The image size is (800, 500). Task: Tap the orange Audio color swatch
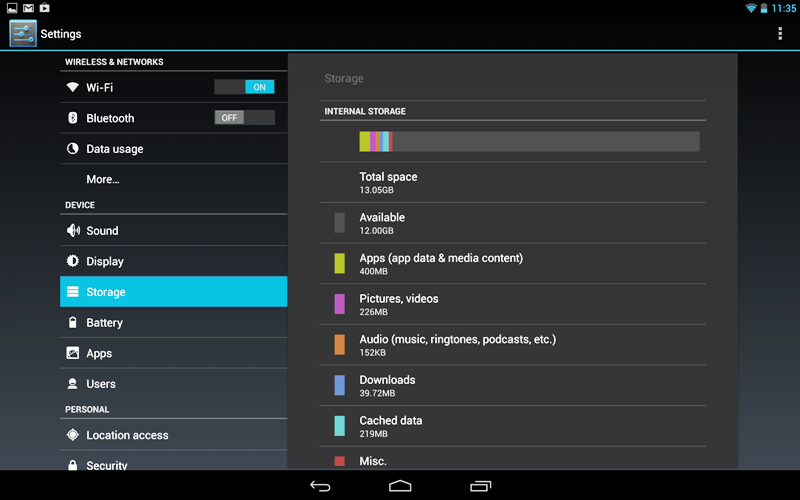(x=339, y=344)
